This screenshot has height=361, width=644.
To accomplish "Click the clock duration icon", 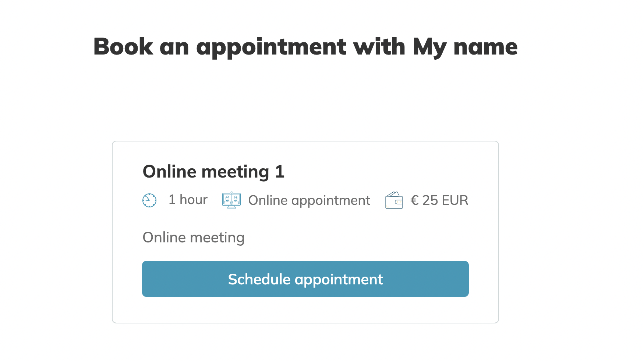I will click(x=149, y=200).
